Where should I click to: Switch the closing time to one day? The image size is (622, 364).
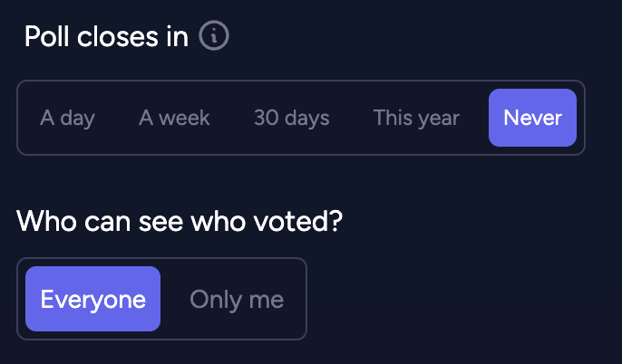click(67, 118)
